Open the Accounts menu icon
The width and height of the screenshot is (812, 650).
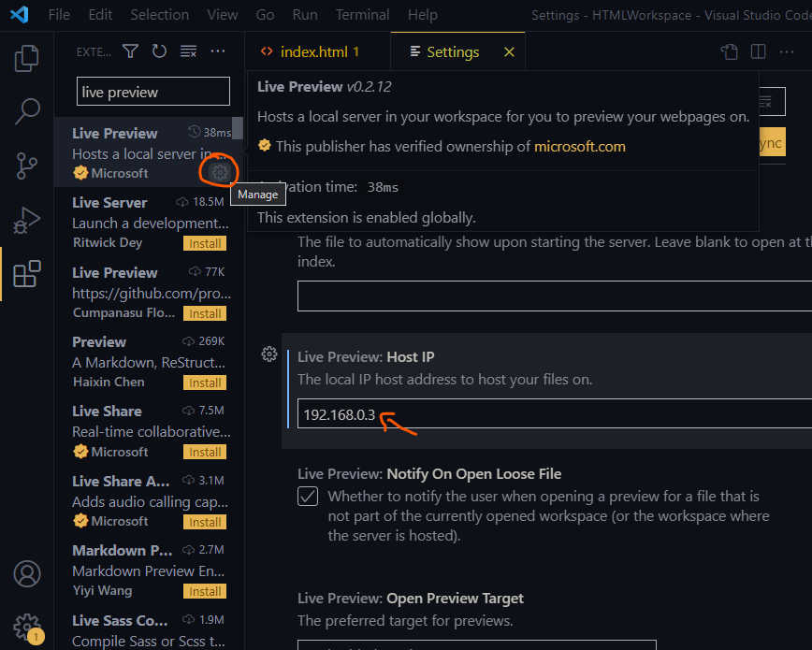(27, 574)
